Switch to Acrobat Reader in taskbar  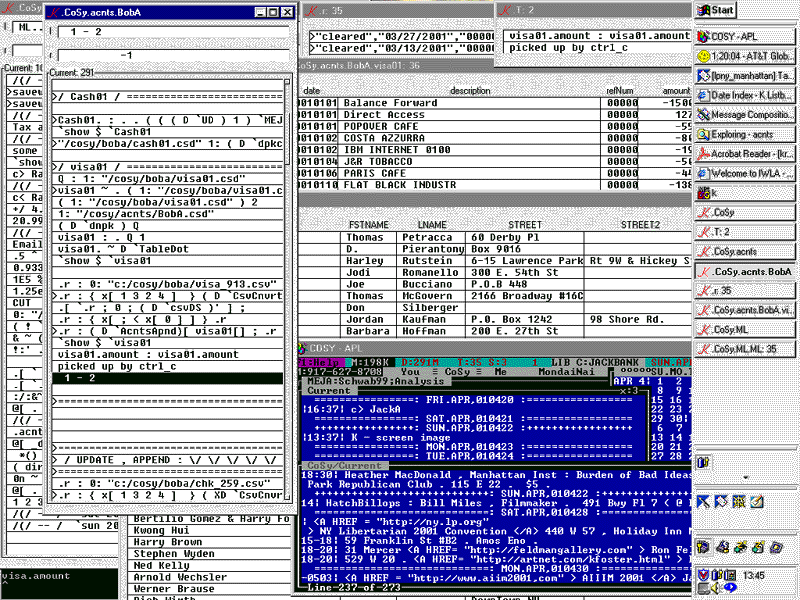(744, 154)
